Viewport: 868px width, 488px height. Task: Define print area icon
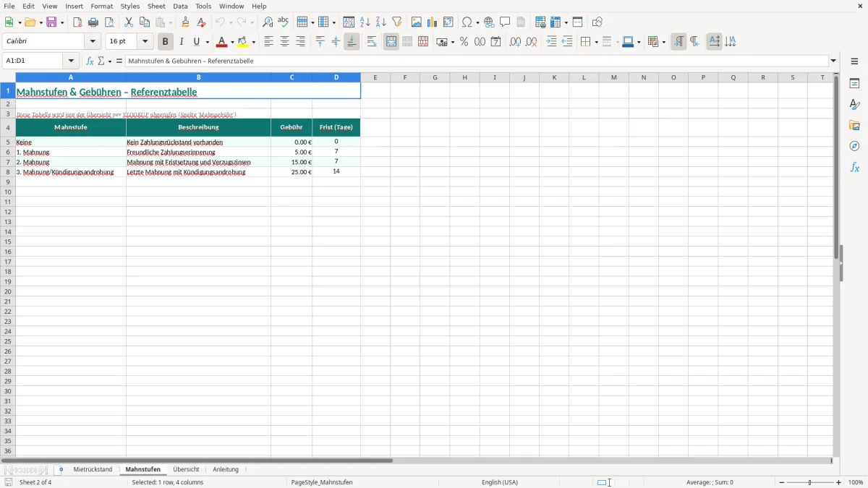click(540, 22)
